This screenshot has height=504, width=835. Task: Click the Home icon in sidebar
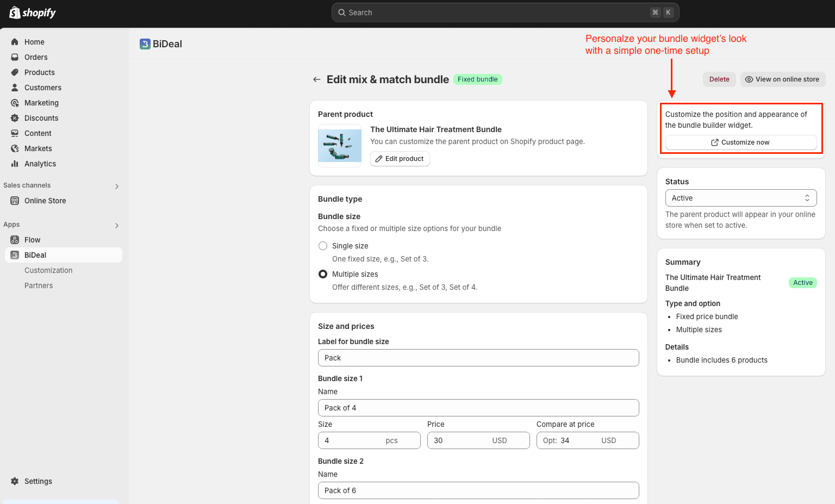[x=15, y=42]
